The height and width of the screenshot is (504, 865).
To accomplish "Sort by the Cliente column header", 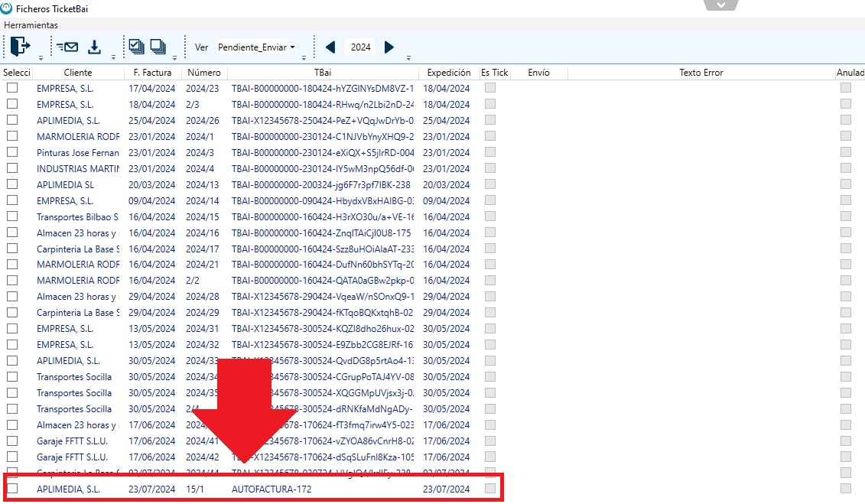I will click(x=78, y=73).
